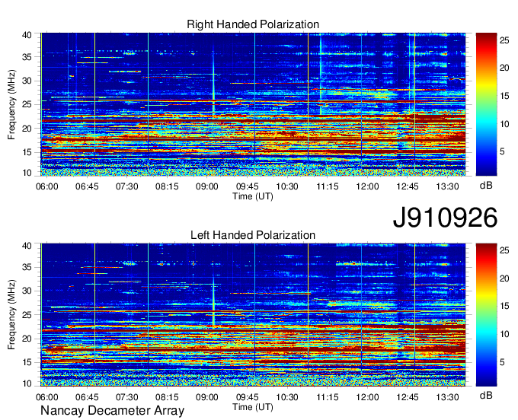Screen dimensions: 518x420
Task: Click the "09:00" time tick on Right Handed plot
Action: (x=207, y=186)
